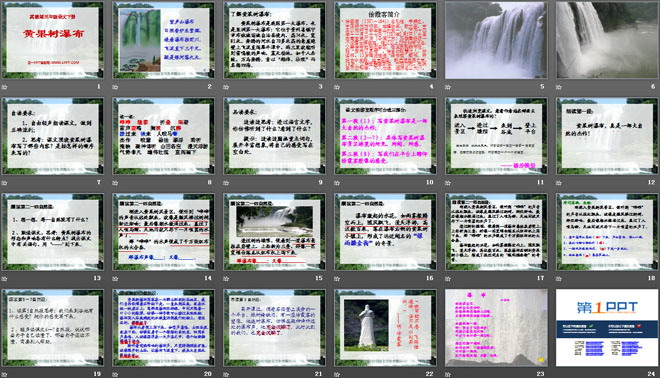Click slide number label 10
The width and height of the screenshot is (660, 378).
[x=430, y=182]
